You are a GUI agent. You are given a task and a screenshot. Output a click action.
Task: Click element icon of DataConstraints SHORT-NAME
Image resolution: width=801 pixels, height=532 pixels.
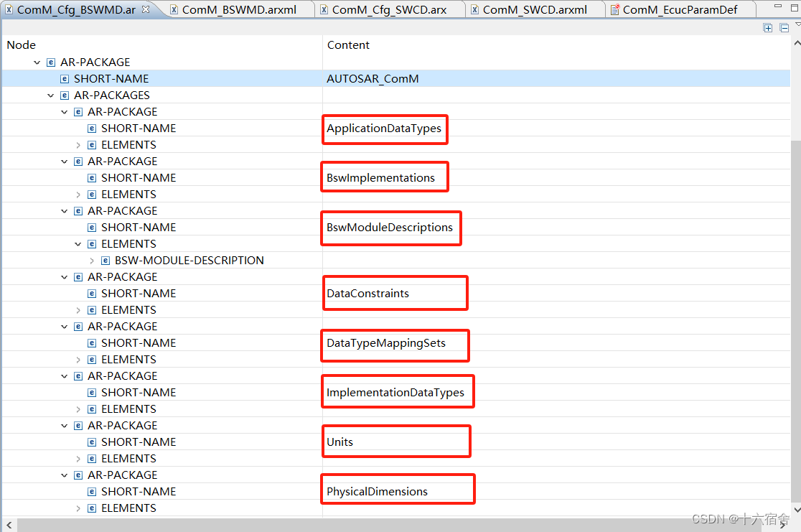92,294
